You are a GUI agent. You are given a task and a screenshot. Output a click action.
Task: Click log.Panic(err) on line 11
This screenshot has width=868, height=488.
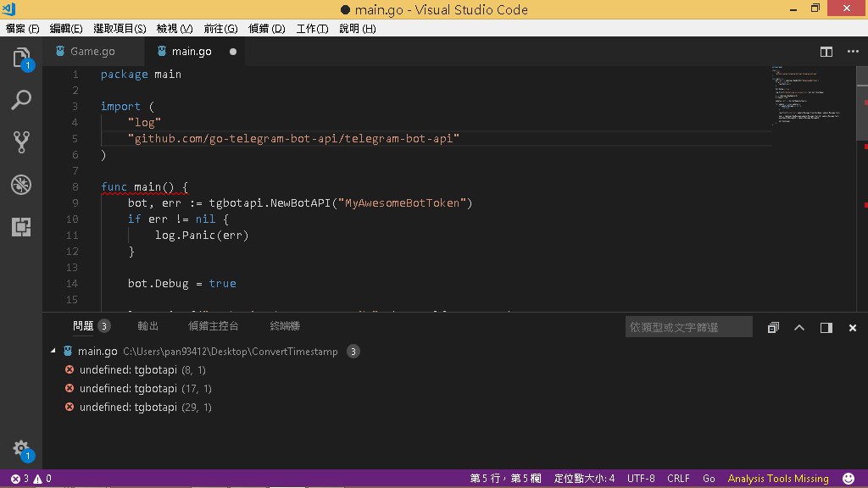pyautogui.click(x=202, y=236)
